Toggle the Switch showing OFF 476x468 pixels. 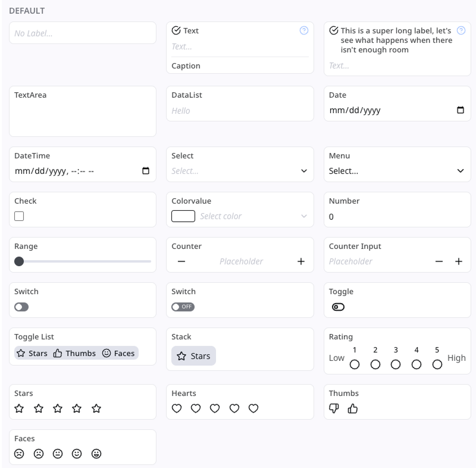click(183, 307)
